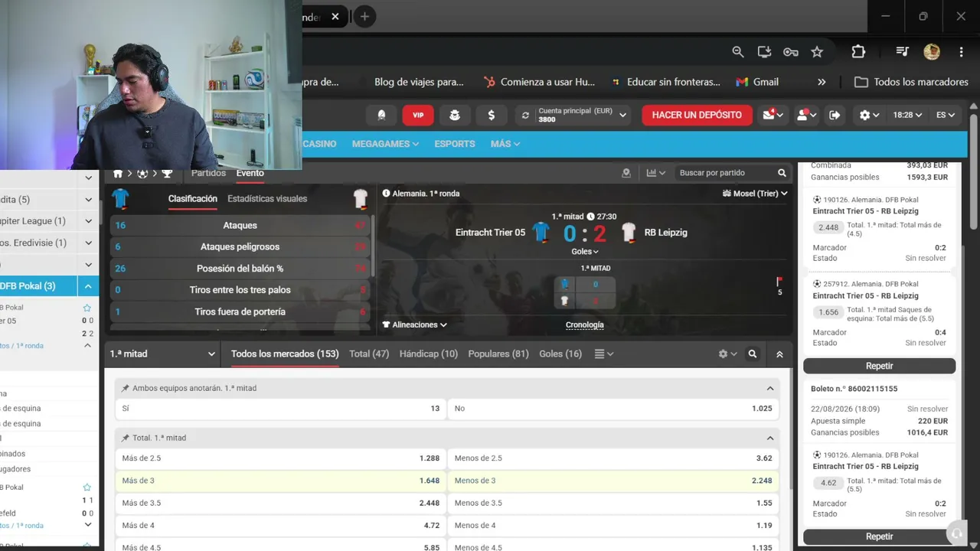Open the market search magnifier icon
This screenshot has width=980, height=551.
click(x=753, y=354)
